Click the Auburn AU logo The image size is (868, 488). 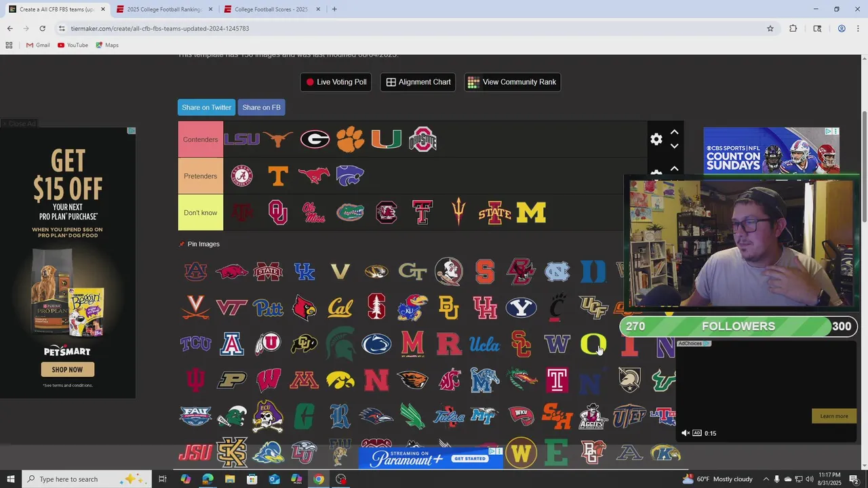[195, 271]
